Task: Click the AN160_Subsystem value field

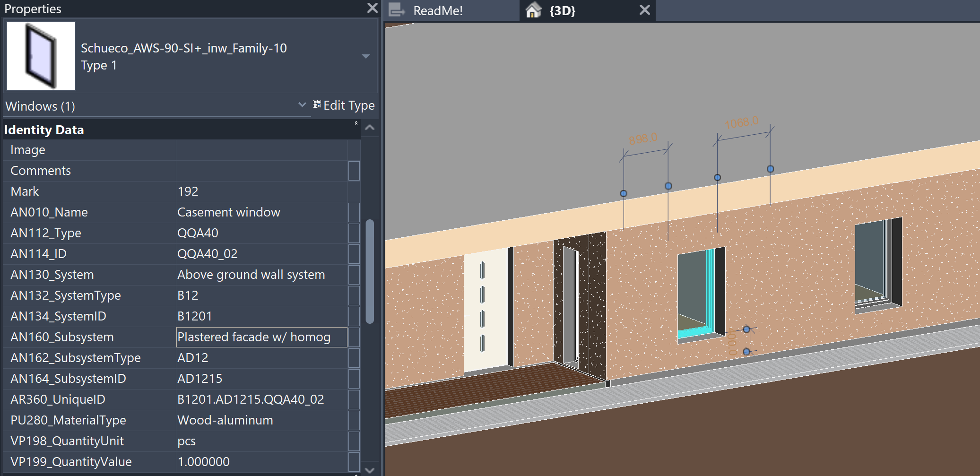Action: (x=261, y=337)
